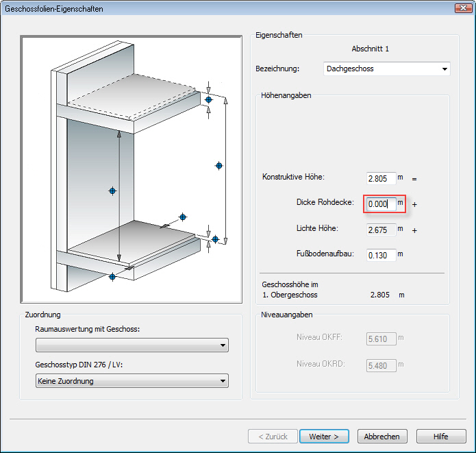Image resolution: width=476 pixels, height=453 pixels.
Task: Click the Fußbodenaufbau label
Action: tap(325, 254)
